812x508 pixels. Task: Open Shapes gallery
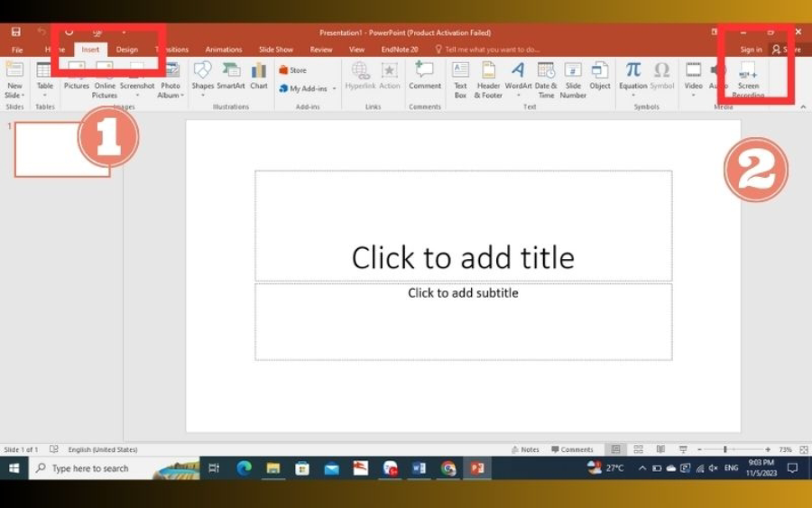[x=202, y=79]
